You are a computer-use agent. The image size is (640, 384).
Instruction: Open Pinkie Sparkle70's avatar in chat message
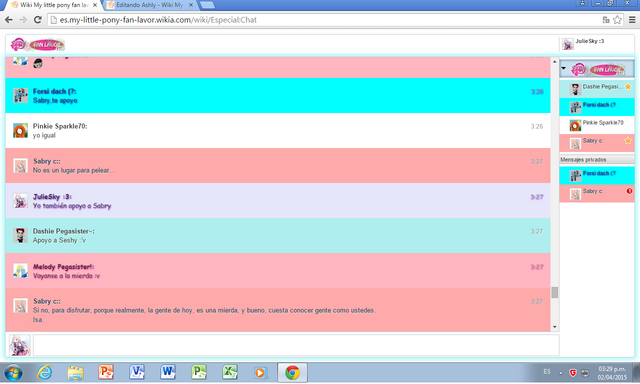click(20, 131)
